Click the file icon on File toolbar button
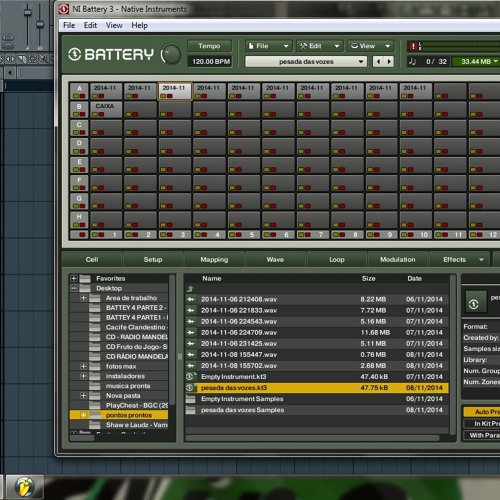 coord(251,46)
